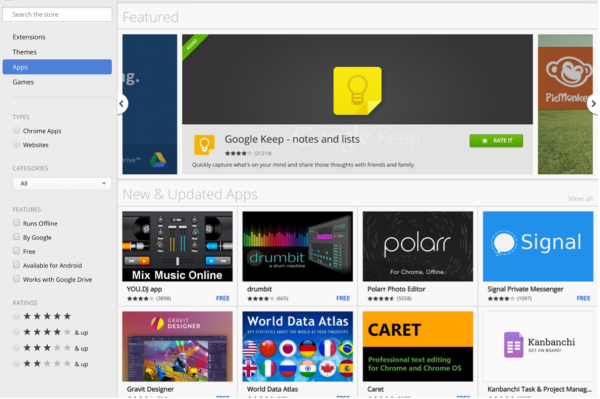Click the Google Keep description text
Image resolution: width=600 pixels, height=399 pixels.
pyautogui.click(x=303, y=165)
